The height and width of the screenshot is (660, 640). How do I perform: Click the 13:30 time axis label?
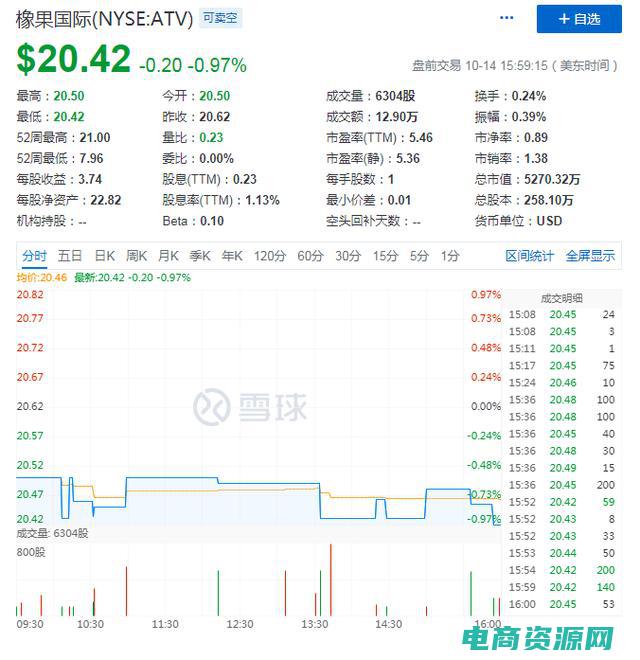coord(315,624)
